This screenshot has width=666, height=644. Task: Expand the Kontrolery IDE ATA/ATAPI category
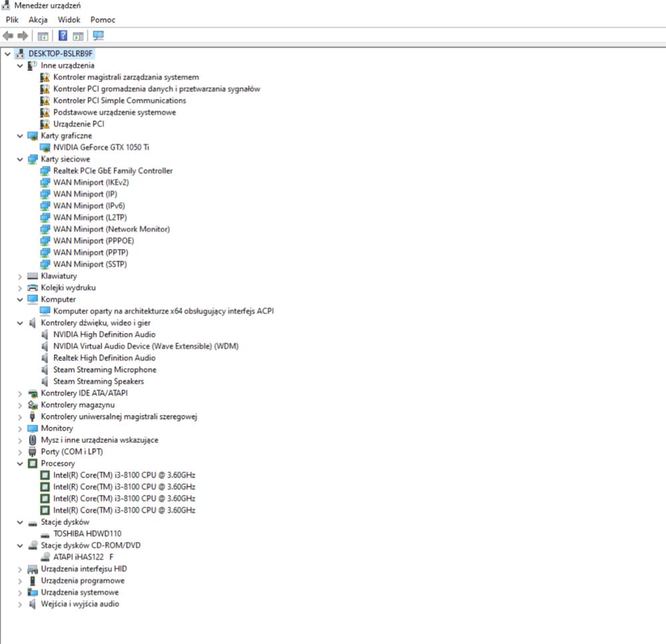click(20, 394)
